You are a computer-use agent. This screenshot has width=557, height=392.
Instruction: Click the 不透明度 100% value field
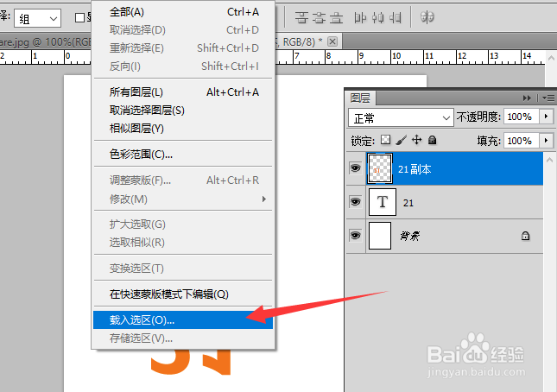point(522,117)
